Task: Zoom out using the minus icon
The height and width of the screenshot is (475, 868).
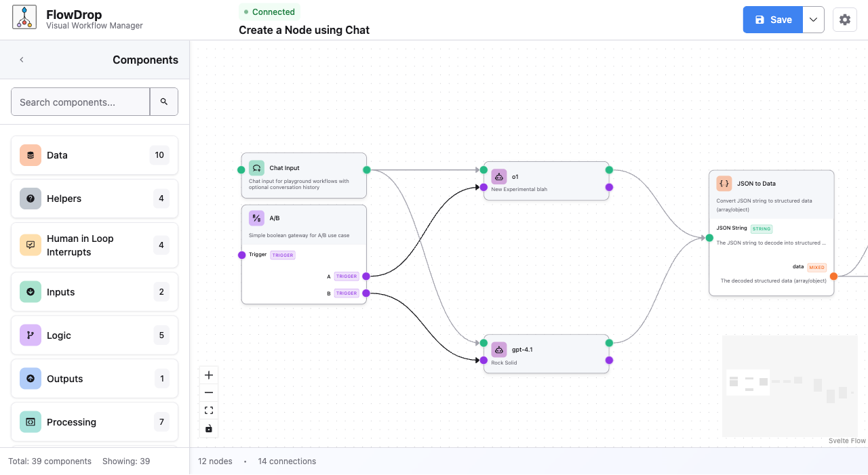Action: 208,392
